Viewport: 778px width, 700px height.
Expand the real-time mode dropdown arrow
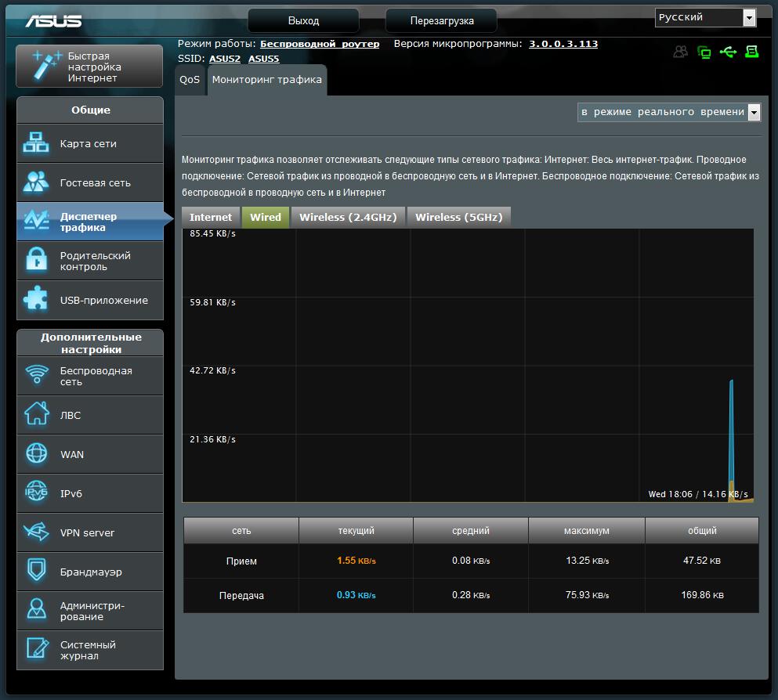(754, 112)
